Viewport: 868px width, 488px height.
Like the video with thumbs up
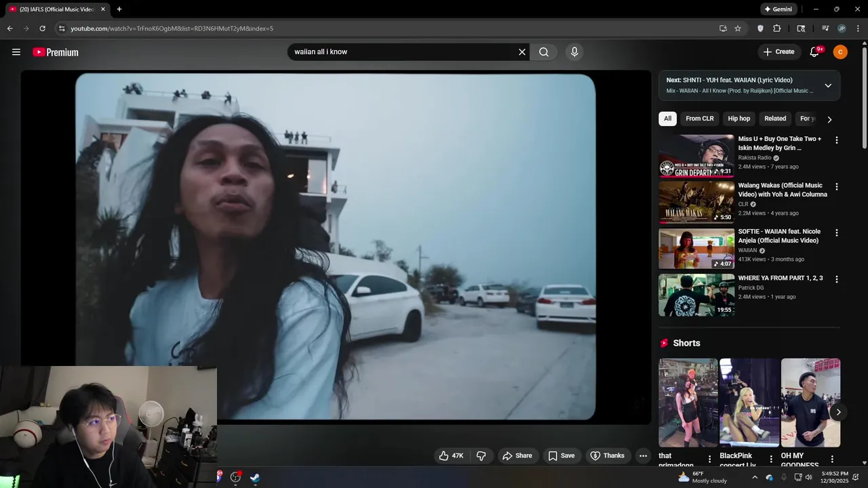(450, 455)
